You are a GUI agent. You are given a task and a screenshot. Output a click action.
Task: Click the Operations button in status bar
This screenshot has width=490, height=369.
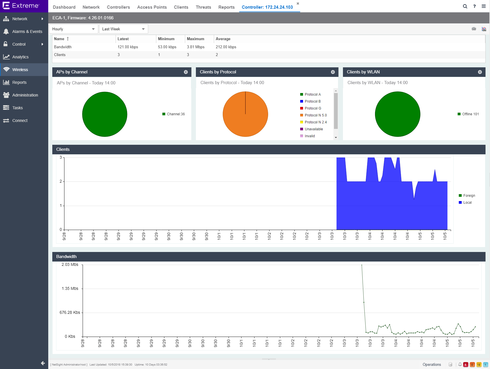(432, 364)
